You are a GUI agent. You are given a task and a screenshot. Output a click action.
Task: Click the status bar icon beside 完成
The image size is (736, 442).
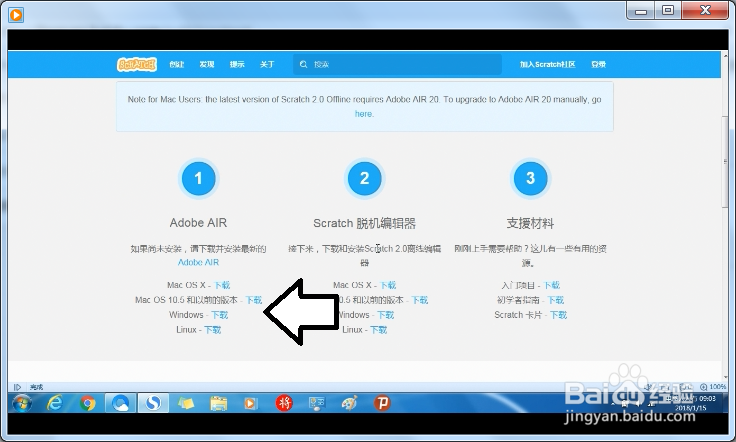click(x=17, y=387)
